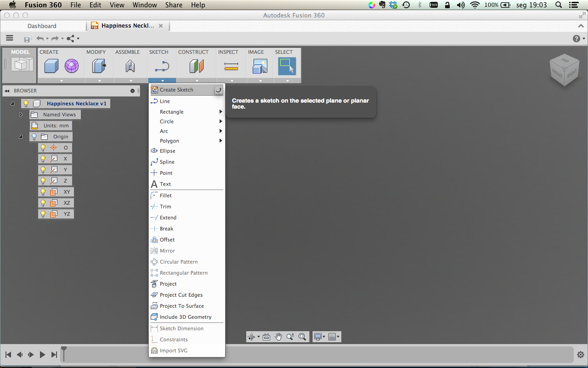Toggle visibility bulb of XZ plane
Viewport: 588px width, 368px height.
(43, 203)
